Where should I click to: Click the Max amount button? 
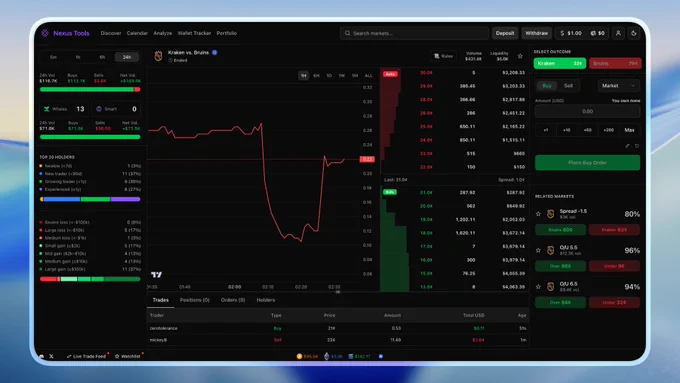[x=629, y=130]
